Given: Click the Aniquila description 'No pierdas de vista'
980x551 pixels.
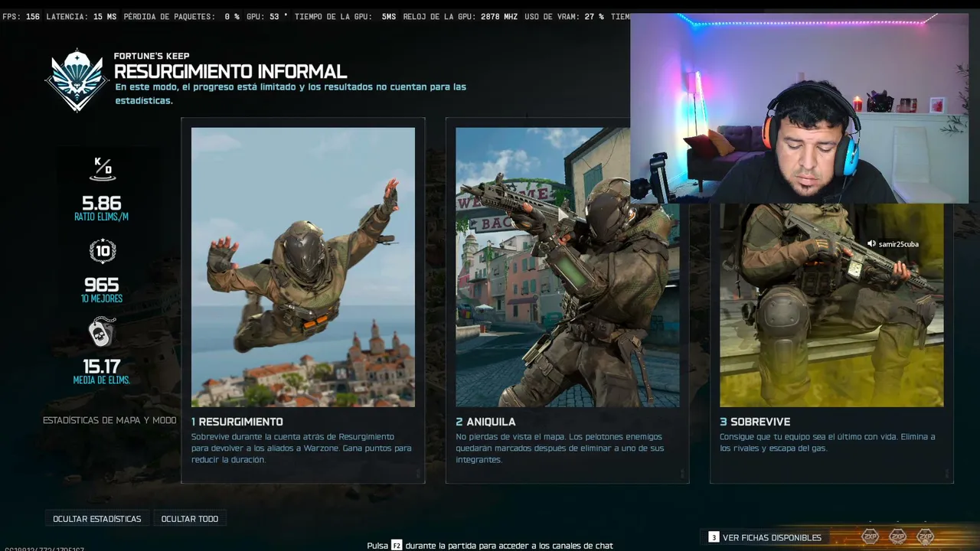Looking at the screenshot, I should point(560,448).
